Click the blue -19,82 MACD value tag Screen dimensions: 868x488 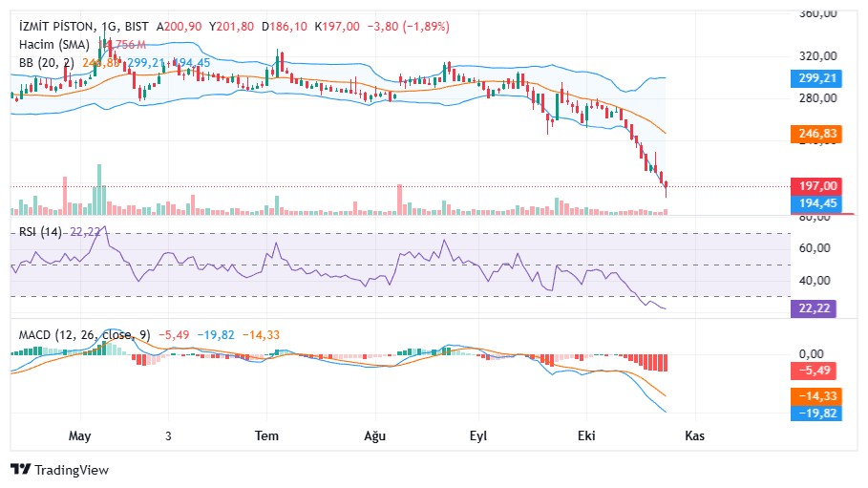coord(817,413)
